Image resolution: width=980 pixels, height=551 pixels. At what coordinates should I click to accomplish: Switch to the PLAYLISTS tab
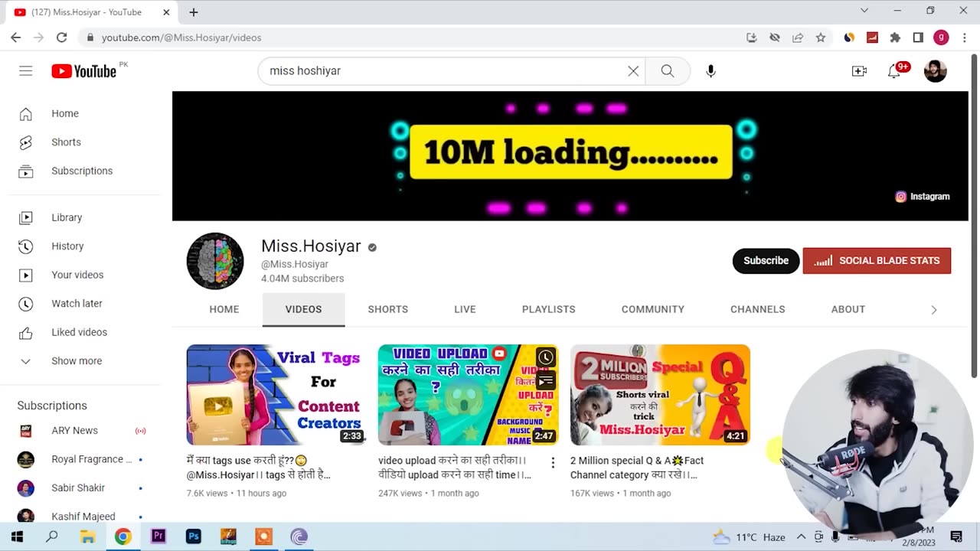point(549,309)
